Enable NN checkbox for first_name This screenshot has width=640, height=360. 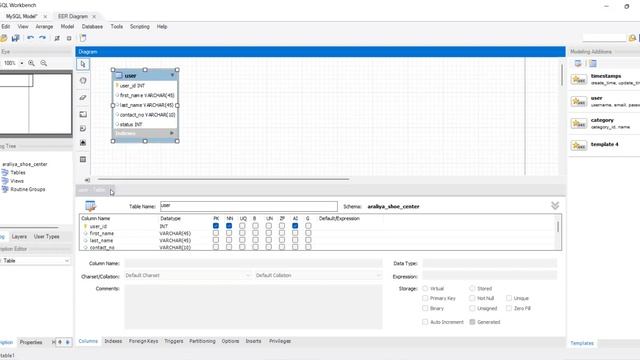(x=229, y=233)
